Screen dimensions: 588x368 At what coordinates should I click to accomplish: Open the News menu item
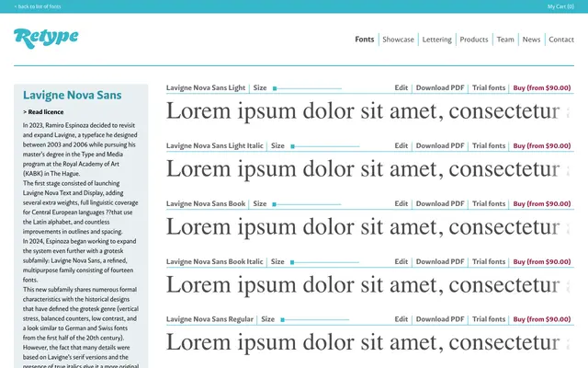[x=531, y=40]
